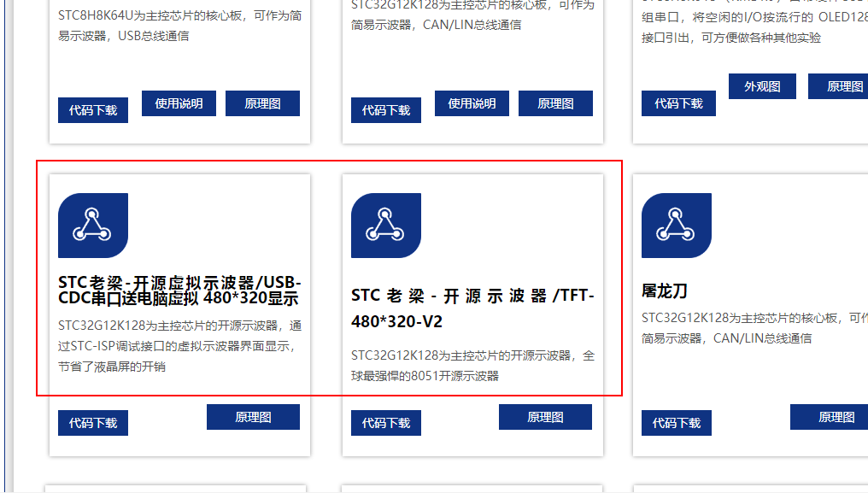Open 使用说明 on the top-row STC32G12K128 card

tap(472, 103)
